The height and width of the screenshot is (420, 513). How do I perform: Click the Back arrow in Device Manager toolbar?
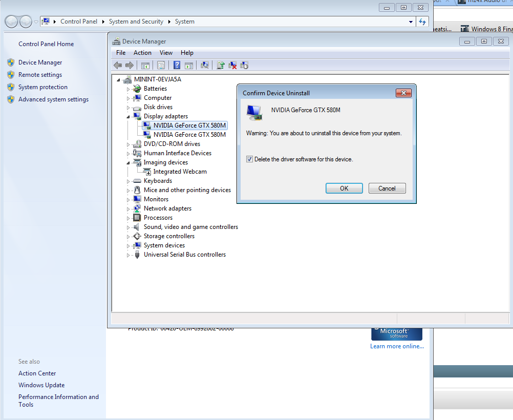(x=118, y=65)
